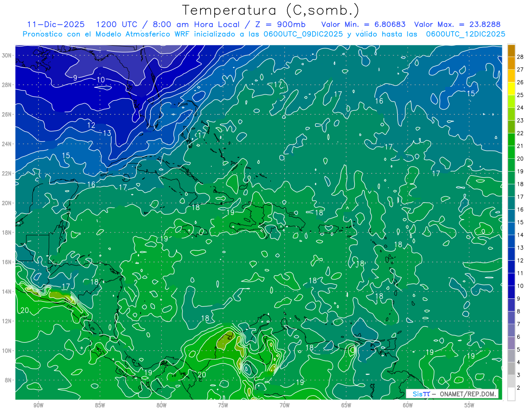Click the '10' contour label on the map

(x=101, y=80)
